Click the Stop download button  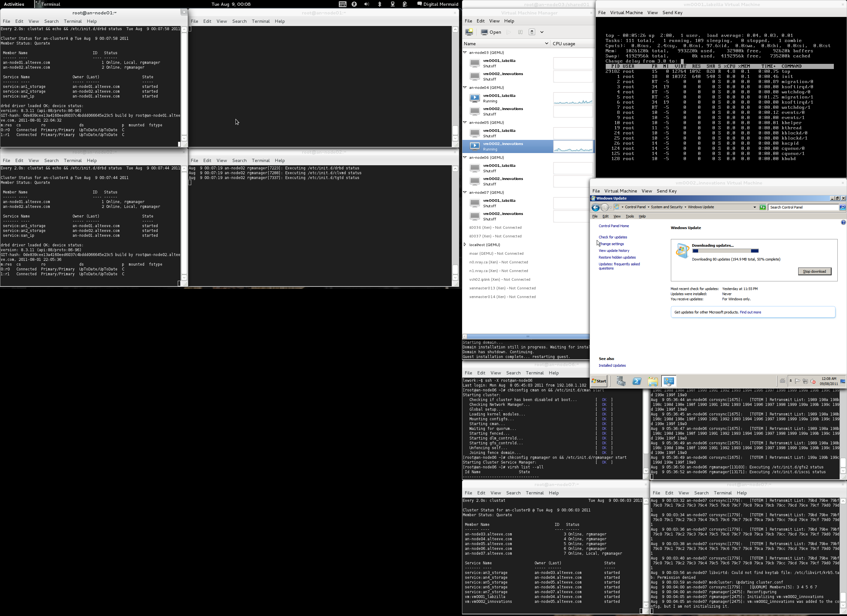815,271
